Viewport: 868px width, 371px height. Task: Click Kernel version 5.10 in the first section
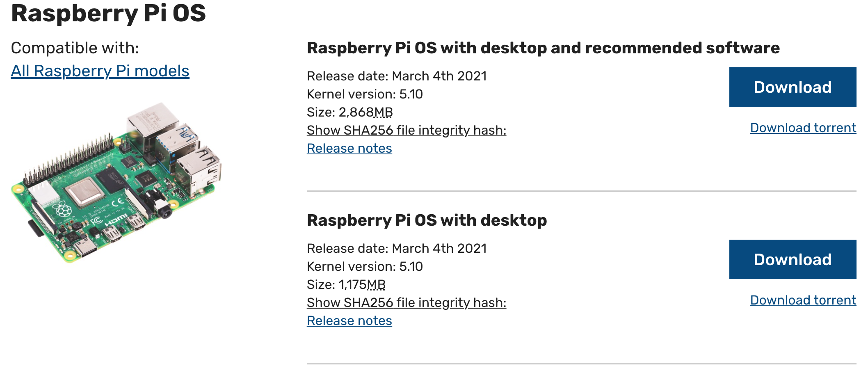pyautogui.click(x=365, y=94)
